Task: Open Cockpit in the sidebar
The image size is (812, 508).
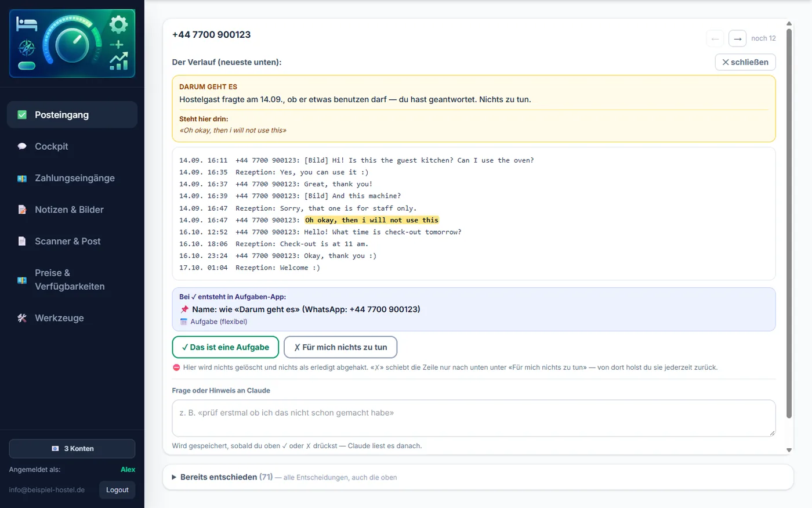Action: point(72,146)
